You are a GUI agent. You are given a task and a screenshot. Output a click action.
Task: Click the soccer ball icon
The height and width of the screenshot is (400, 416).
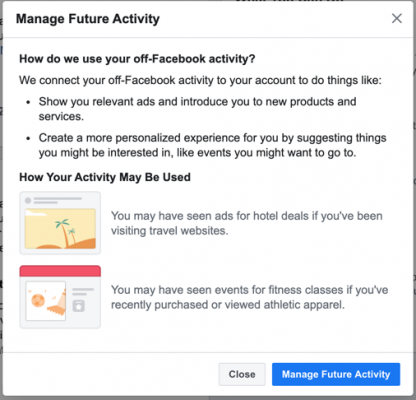(38, 300)
